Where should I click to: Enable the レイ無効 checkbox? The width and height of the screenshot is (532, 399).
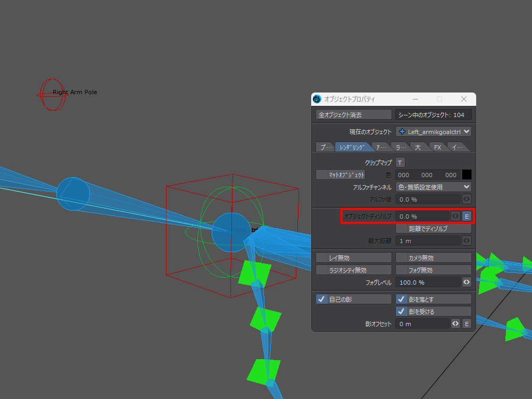pyautogui.click(x=353, y=257)
